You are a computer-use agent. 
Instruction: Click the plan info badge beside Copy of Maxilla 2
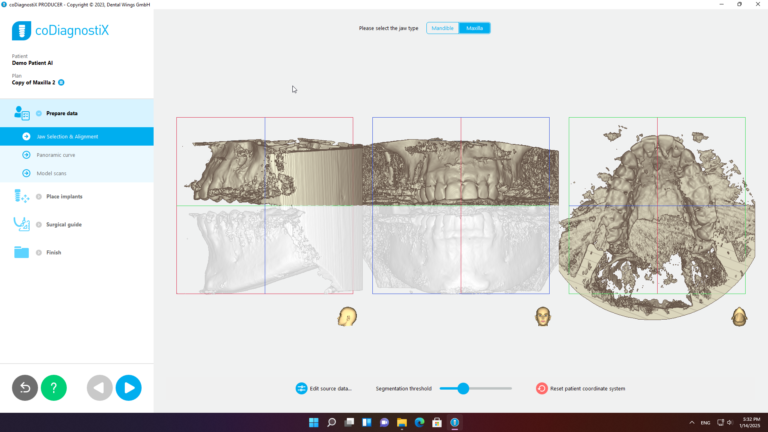click(x=61, y=82)
